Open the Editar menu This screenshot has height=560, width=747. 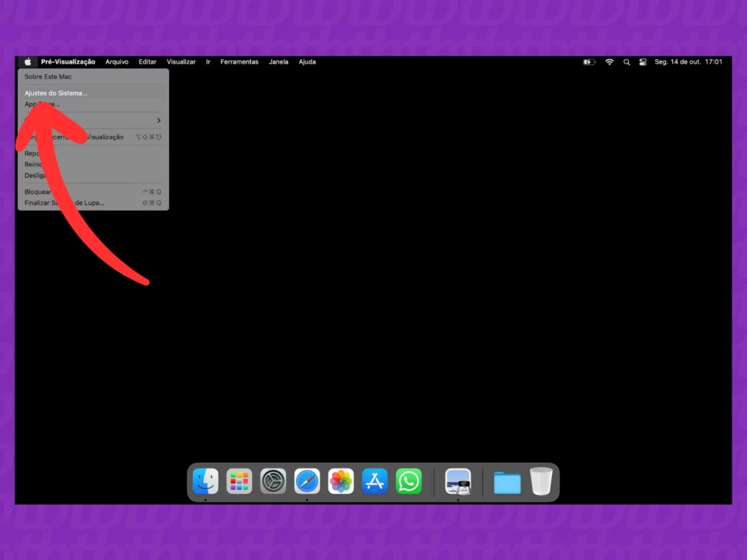tap(147, 62)
